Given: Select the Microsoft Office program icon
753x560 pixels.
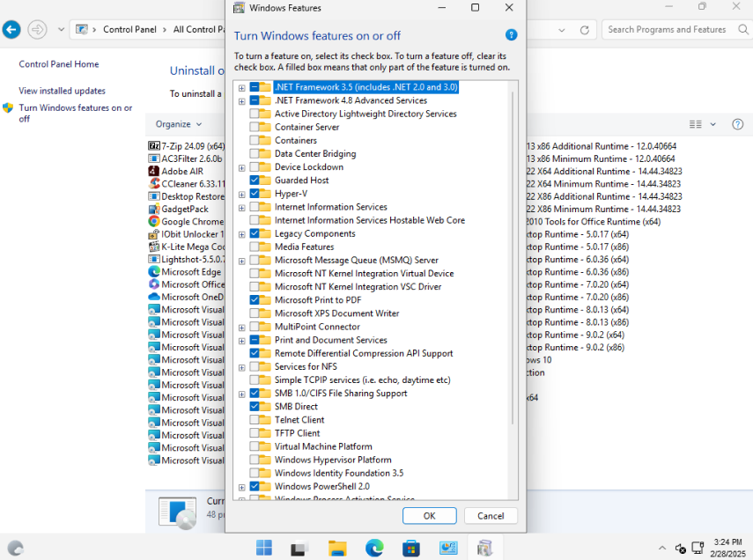Looking at the screenshot, I should (153, 284).
